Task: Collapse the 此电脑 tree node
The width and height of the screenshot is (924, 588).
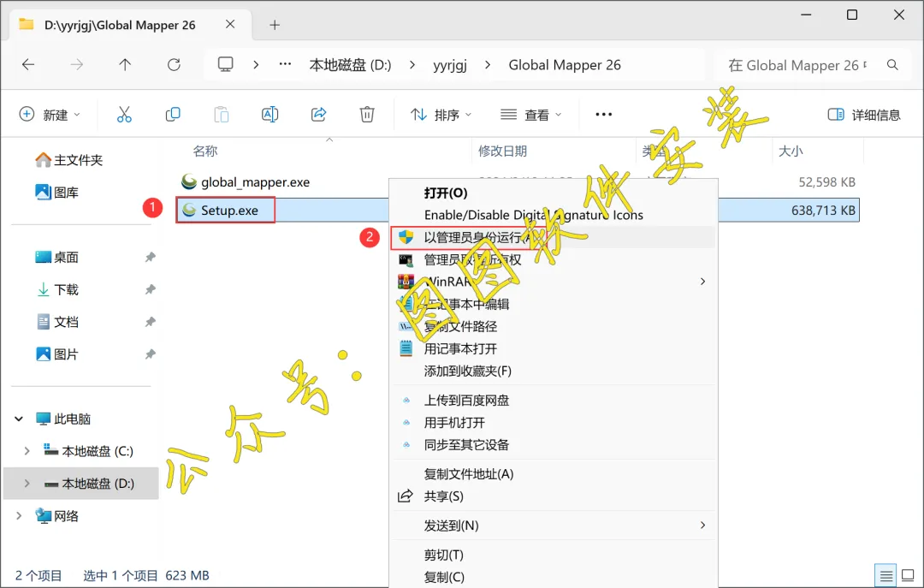Action: coord(19,419)
